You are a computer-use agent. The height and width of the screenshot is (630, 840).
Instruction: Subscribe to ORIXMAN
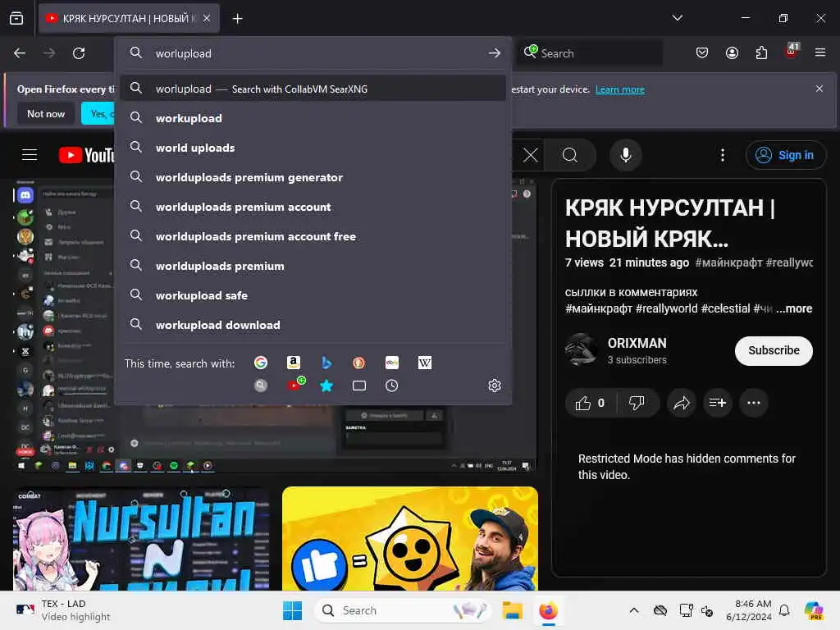pos(774,350)
